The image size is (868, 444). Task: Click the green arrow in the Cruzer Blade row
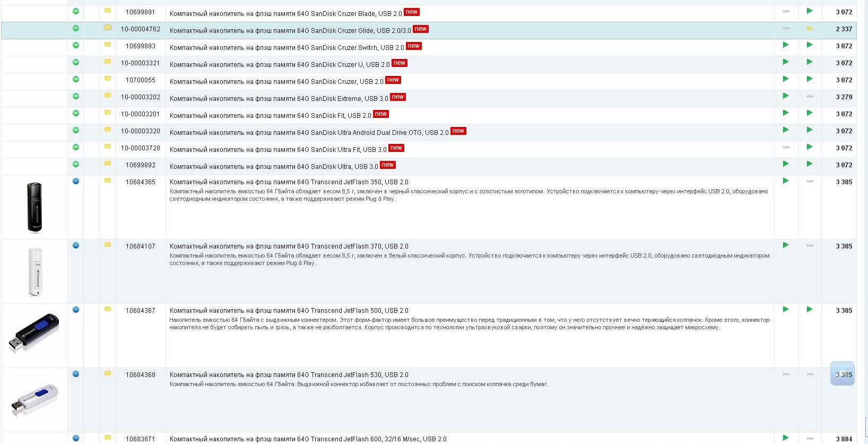pyautogui.click(x=810, y=11)
